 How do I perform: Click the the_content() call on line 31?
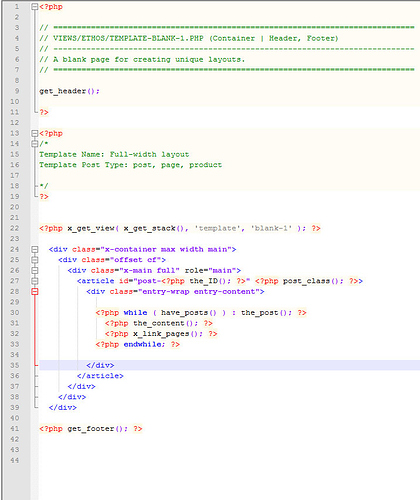coord(165,323)
